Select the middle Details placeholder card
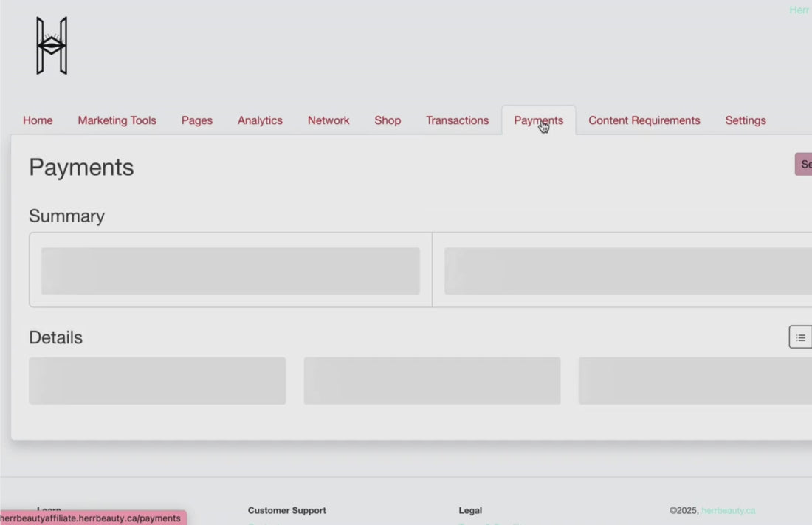Image resolution: width=812 pixels, height=525 pixels. [x=433, y=381]
